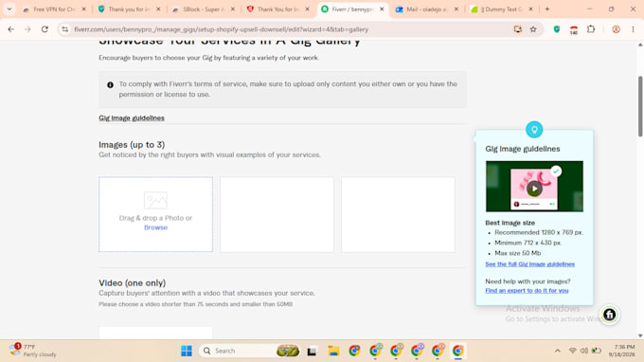Open the Chrome profile avatar
The height and width of the screenshot is (362, 644).
click(617, 29)
